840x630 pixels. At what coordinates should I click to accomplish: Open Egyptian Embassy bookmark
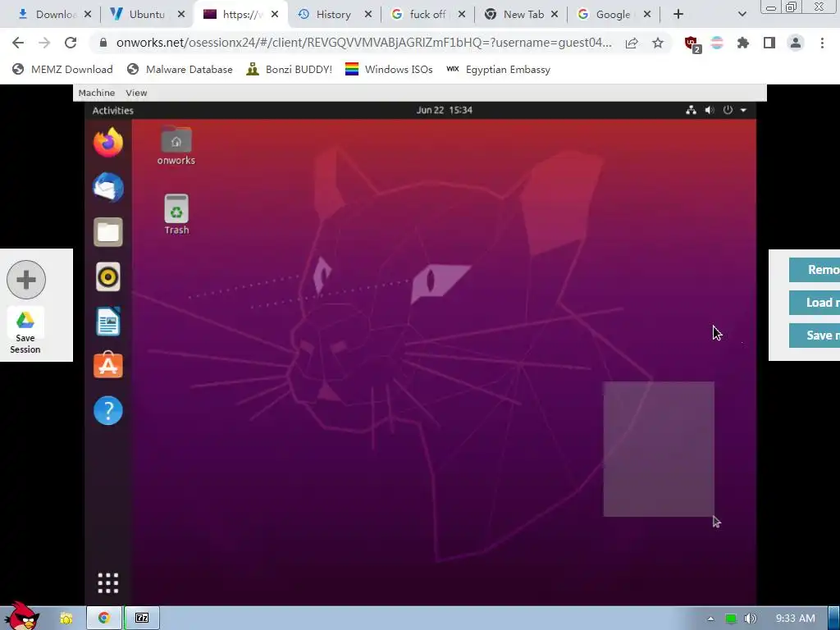(x=498, y=69)
